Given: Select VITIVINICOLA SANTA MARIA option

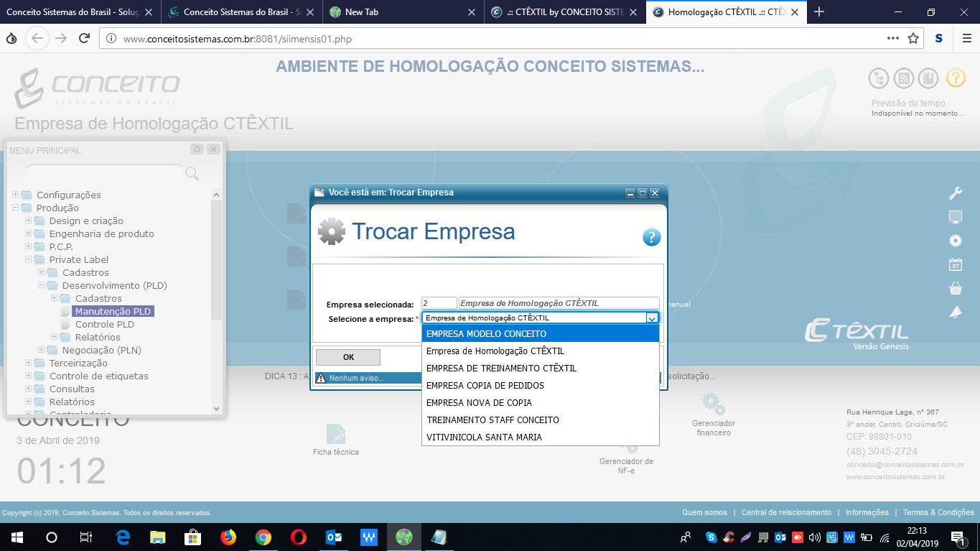Looking at the screenshot, I should coord(541,437).
